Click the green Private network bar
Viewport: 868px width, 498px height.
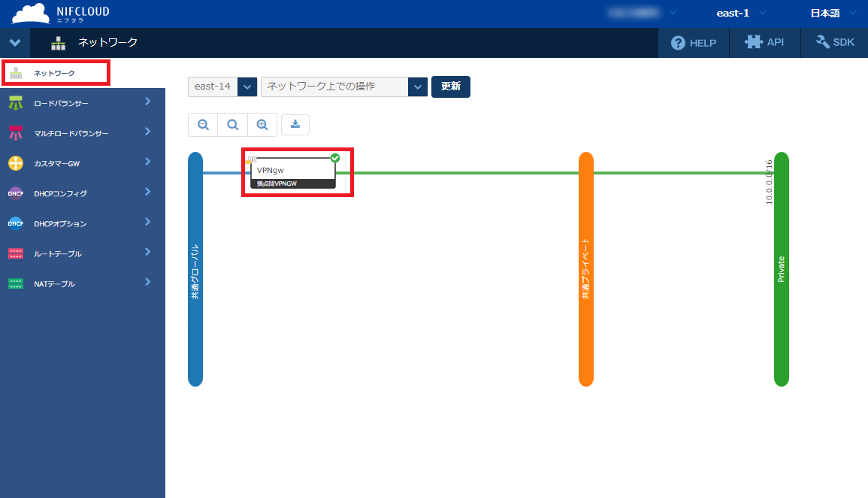click(x=782, y=269)
